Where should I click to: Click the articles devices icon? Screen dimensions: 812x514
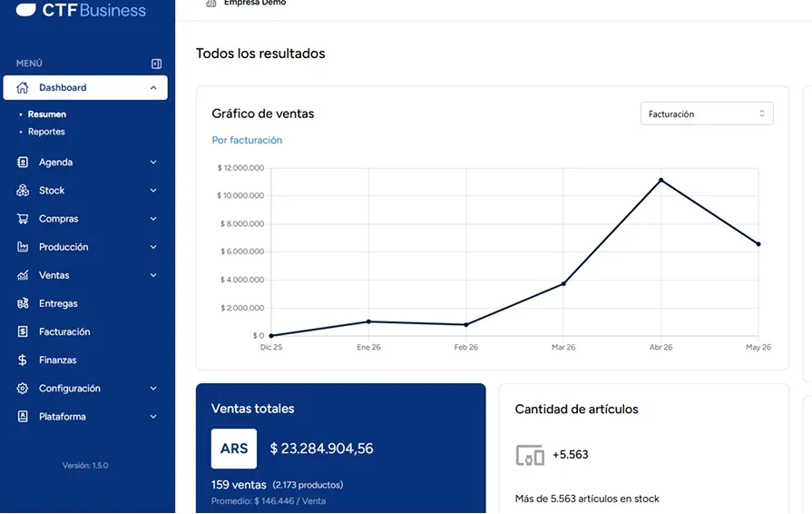point(530,455)
